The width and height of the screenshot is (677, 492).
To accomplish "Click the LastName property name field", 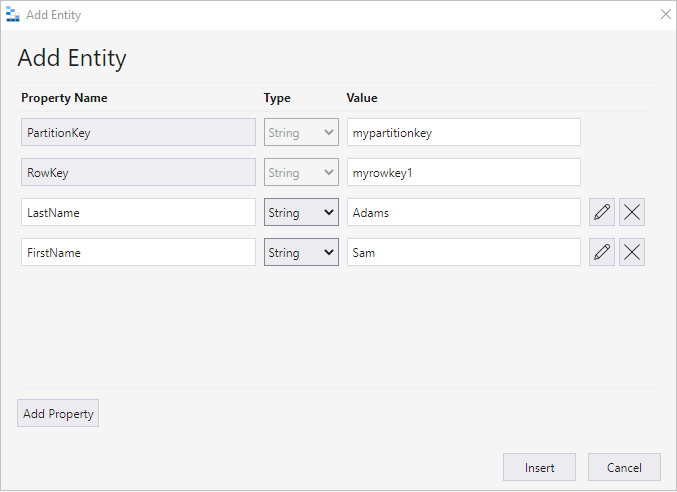I will [x=138, y=213].
